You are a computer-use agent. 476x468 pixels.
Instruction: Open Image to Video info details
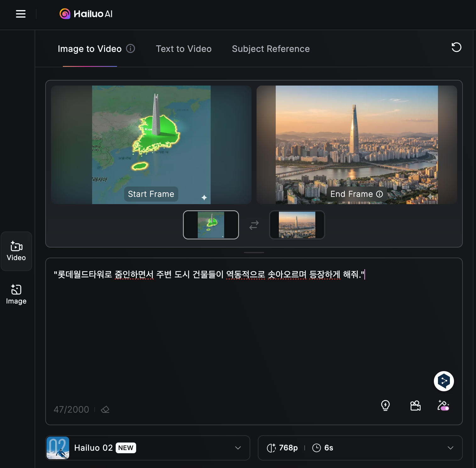[x=131, y=49]
